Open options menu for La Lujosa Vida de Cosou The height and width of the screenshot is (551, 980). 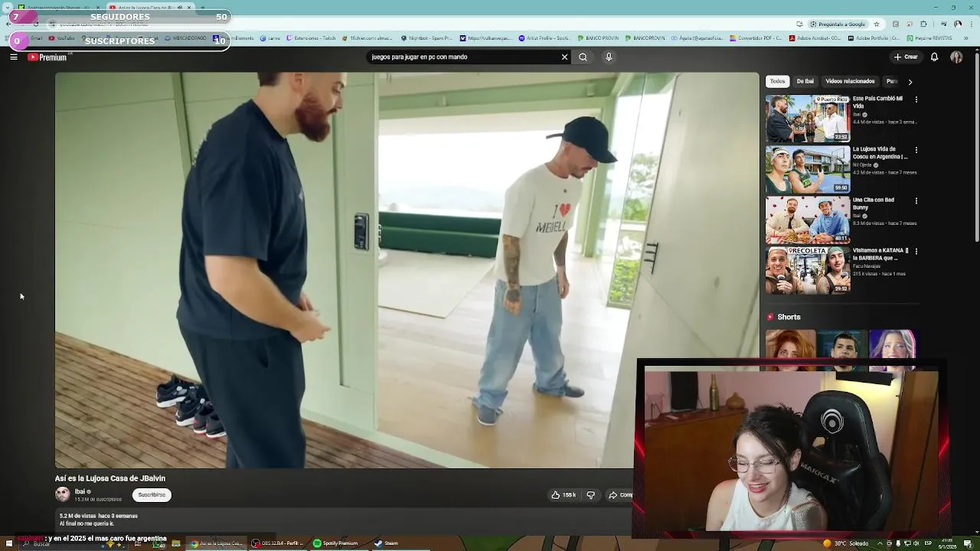pos(916,150)
